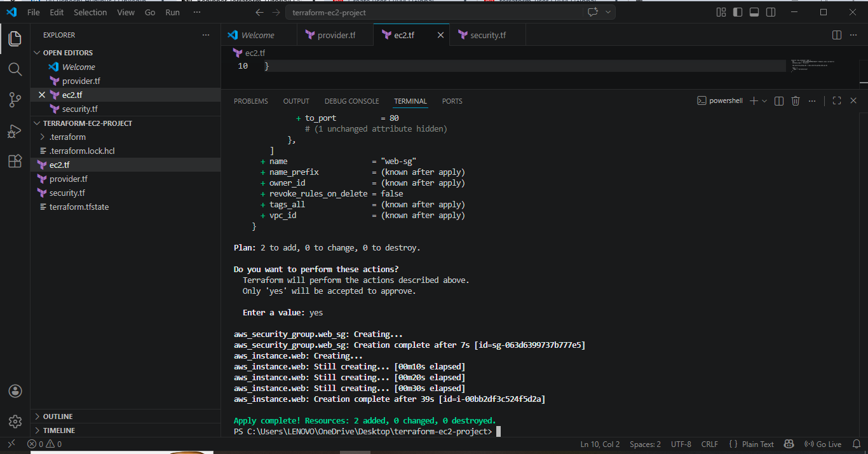Image resolution: width=868 pixels, height=454 pixels.
Task: Click the Copilot status bar icon
Action: click(789, 444)
